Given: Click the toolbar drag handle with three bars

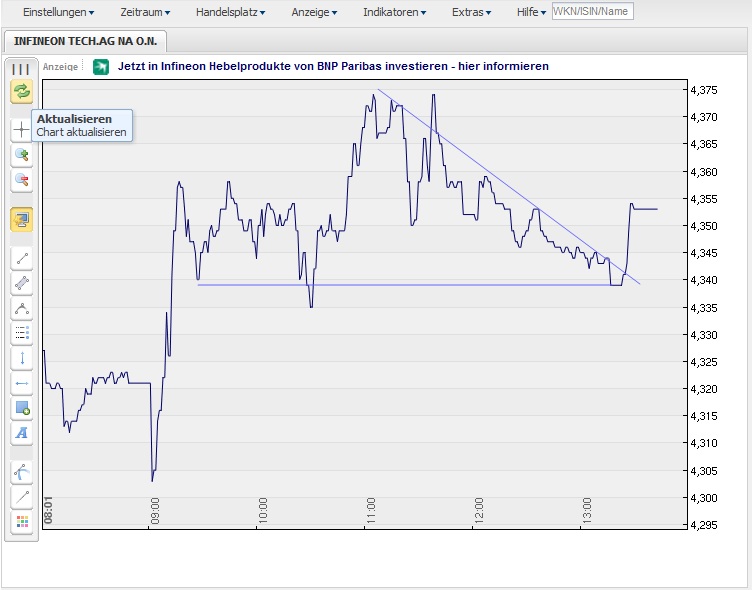Looking at the screenshot, I should coord(21,69).
